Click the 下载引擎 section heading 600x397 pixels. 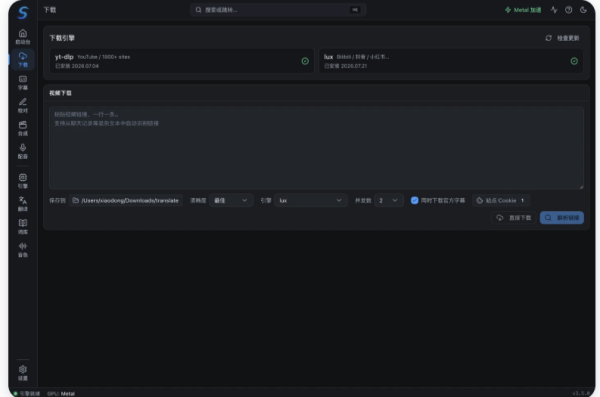tap(62, 38)
